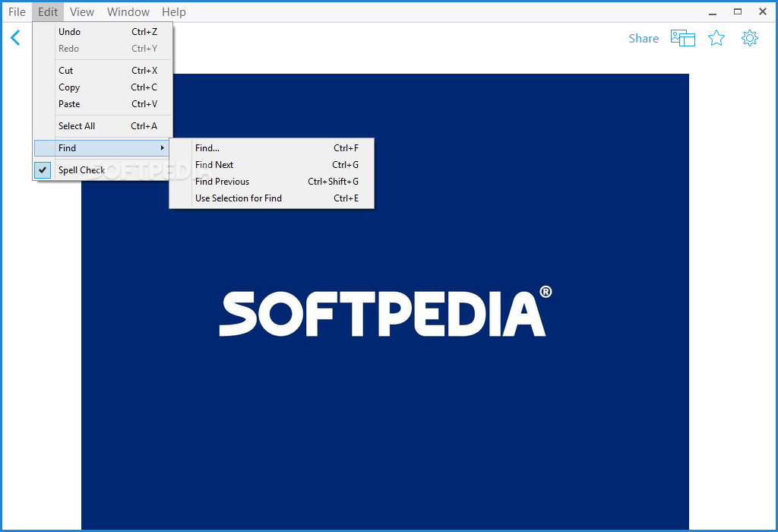Choose Select All menu entry
Screen dimensions: 778x532
coord(103,126)
